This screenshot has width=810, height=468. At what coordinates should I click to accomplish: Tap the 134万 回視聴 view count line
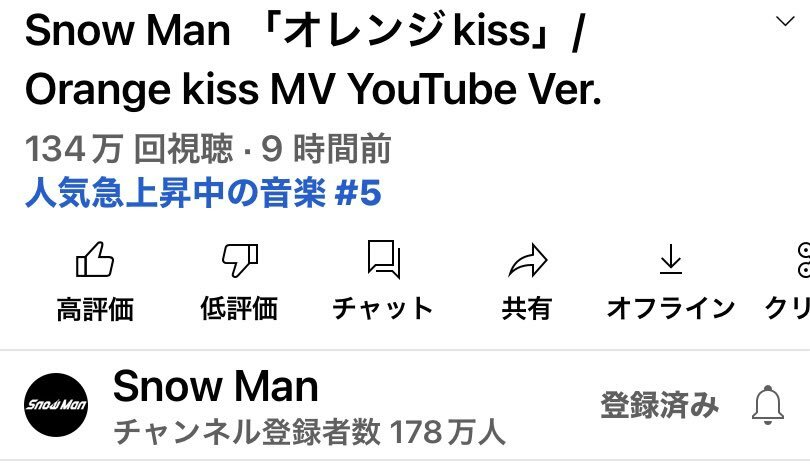208,149
